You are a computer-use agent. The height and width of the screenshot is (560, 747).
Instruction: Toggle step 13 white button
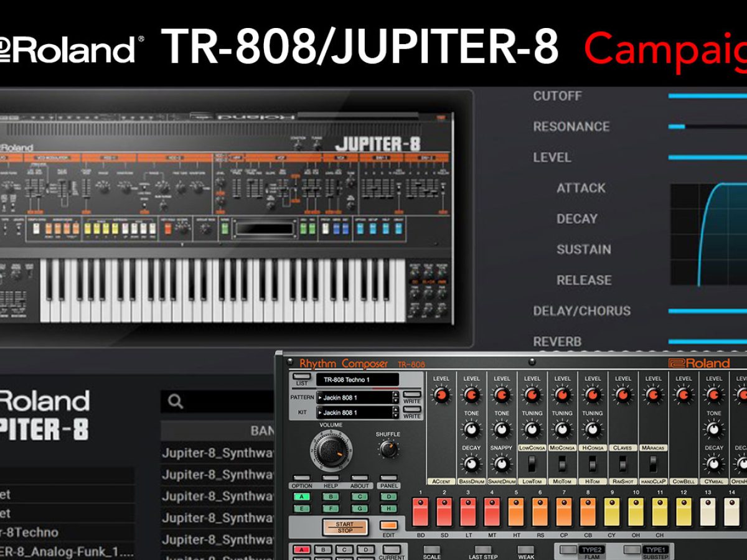click(x=708, y=511)
